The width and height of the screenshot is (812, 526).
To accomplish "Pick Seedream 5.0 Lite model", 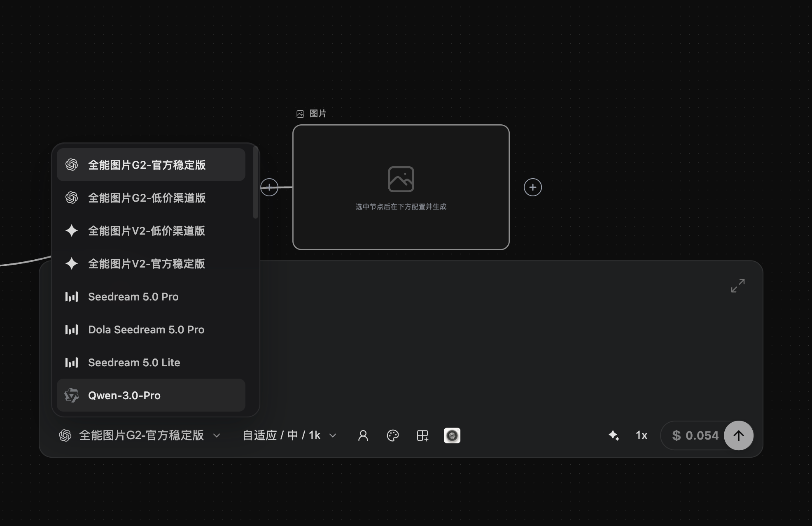I will point(151,362).
